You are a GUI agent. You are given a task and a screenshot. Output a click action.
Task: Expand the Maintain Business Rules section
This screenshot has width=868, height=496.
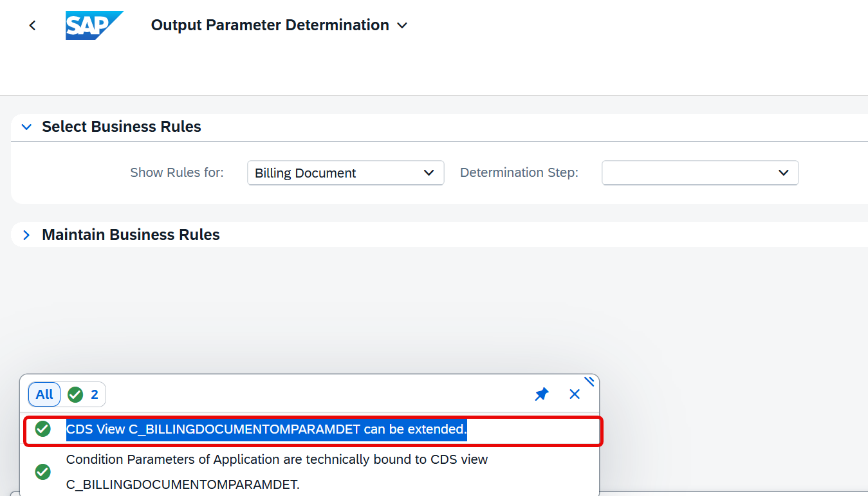[x=26, y=235]
